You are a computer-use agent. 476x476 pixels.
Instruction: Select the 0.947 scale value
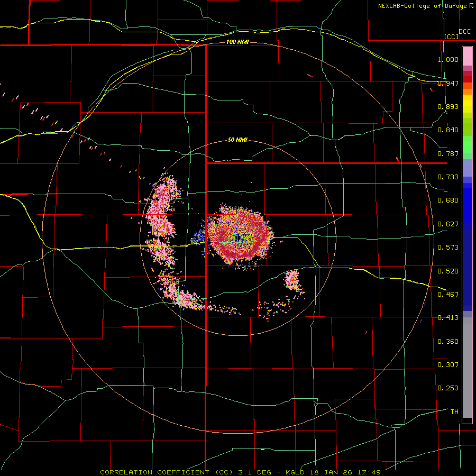pos(448,83)
